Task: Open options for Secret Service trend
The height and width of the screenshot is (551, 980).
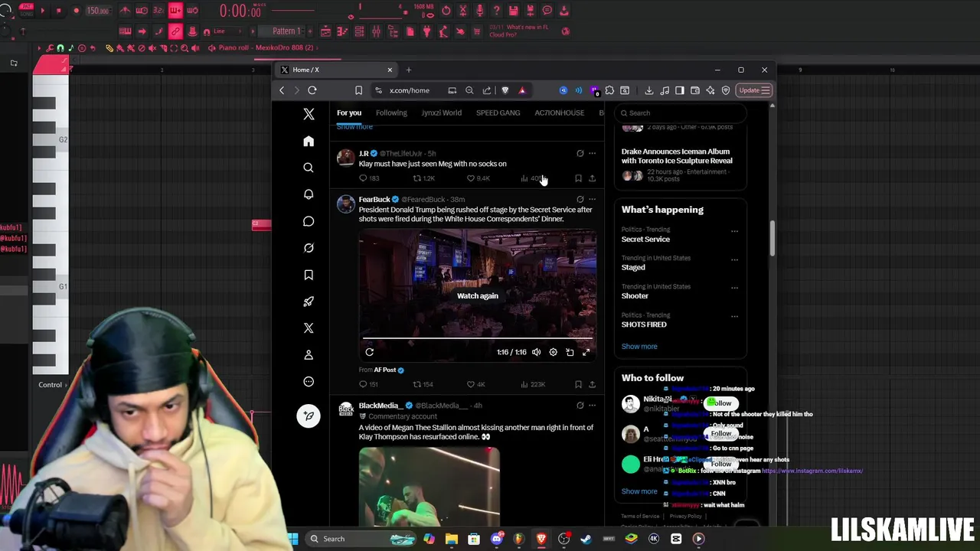Action: pyautogui.click(x=734, y=230)
